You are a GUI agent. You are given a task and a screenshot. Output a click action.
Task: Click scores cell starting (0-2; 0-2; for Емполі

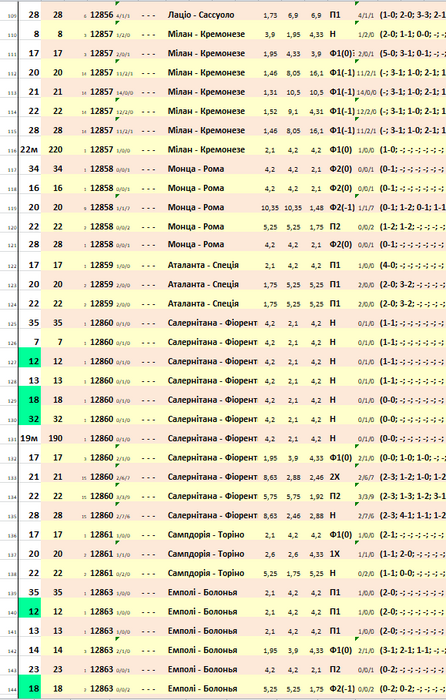[412, 688]
